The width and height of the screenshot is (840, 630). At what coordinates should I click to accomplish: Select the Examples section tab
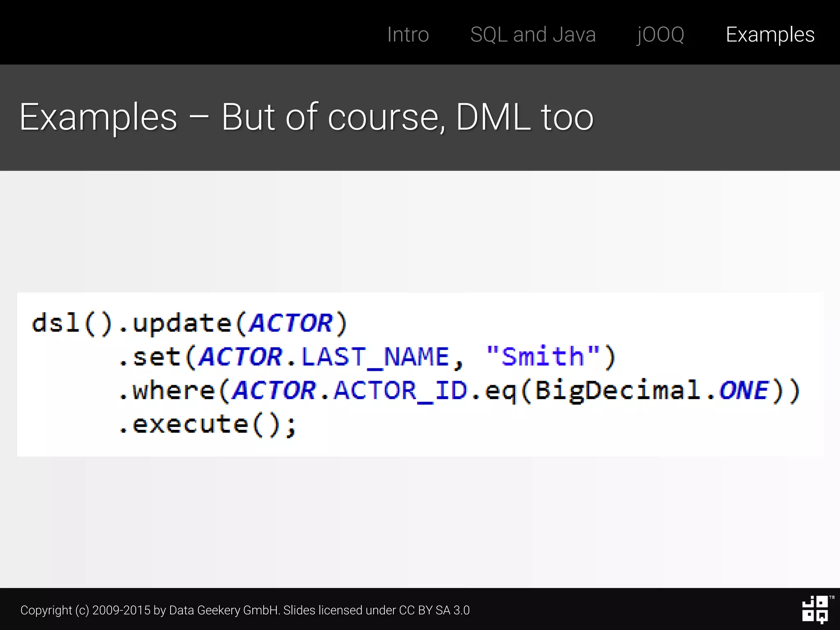pyautogui.click(x=770, y=34)
